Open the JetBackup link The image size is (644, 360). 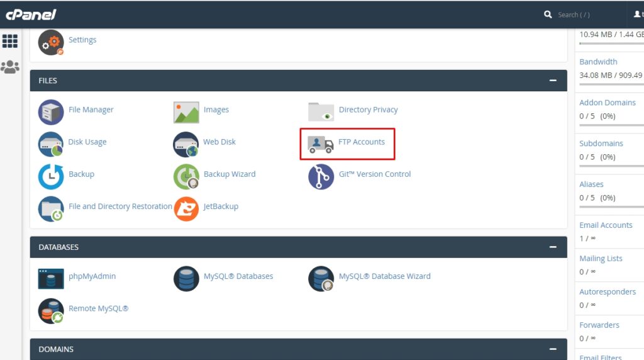[x=221, y=206]
